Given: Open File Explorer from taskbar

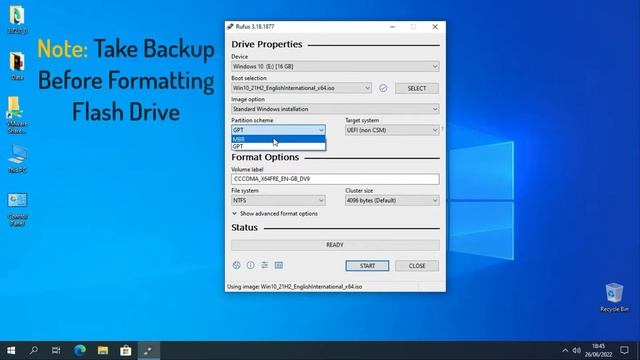Looking at the screenshot, I should (102, 350).
